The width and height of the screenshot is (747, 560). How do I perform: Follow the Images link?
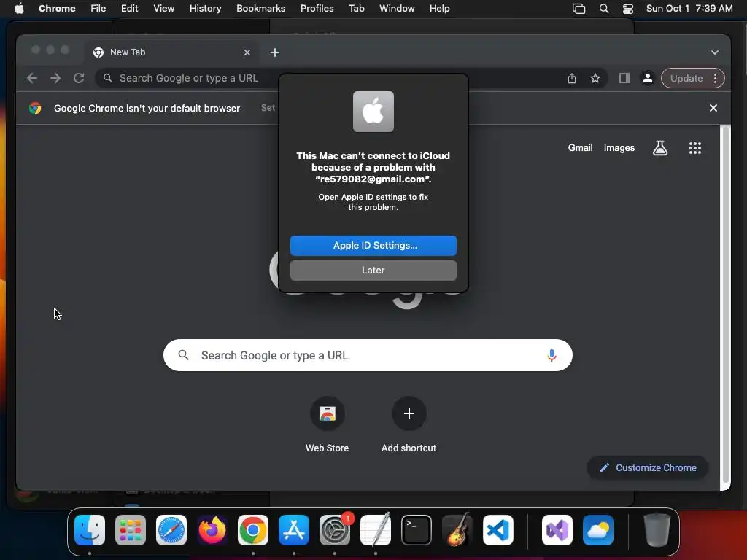(x=619, y=147)
